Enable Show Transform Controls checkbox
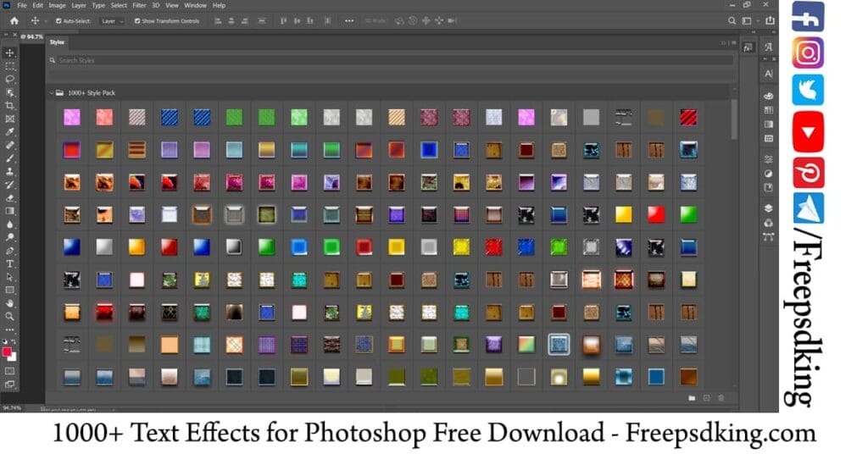The height and width of the screenshot is (454, 868). coord(137,20)
